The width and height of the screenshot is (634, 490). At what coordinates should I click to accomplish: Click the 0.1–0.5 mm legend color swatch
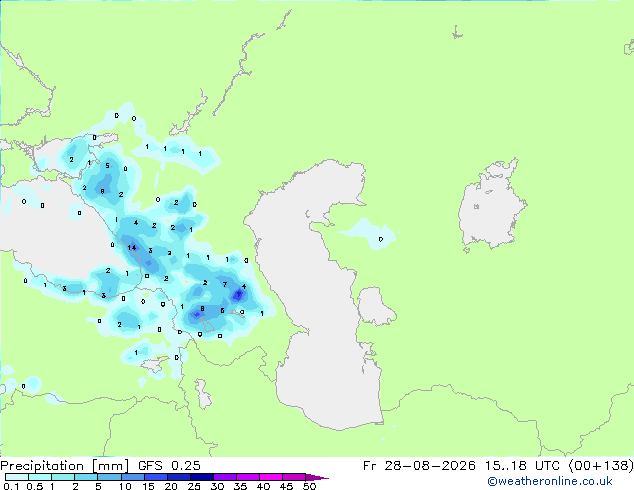point(17,477)
